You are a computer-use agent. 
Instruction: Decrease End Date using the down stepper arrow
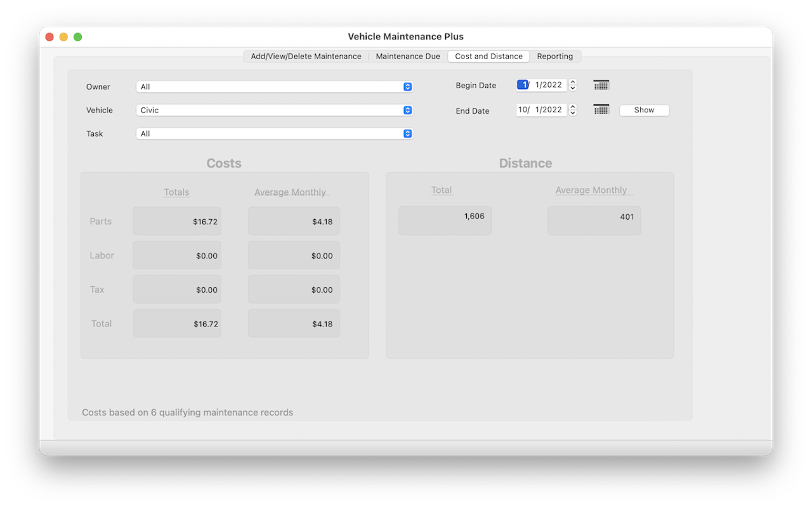(x=573, y=113)
